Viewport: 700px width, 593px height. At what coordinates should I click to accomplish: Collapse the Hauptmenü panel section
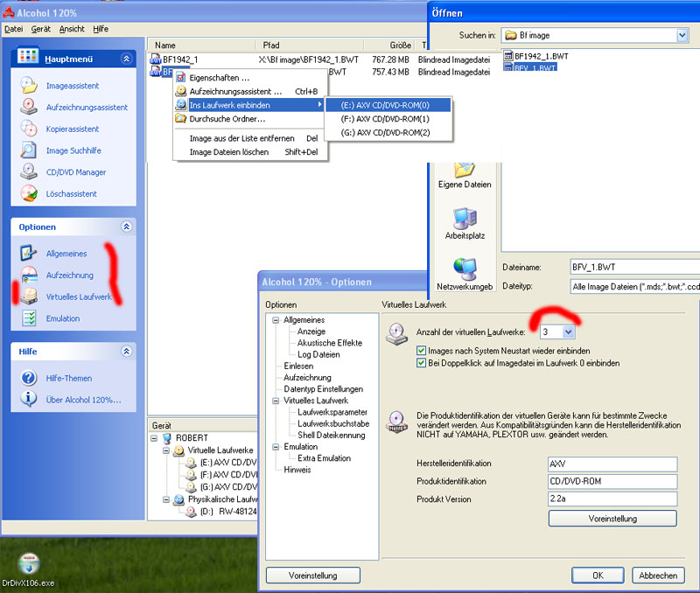[x=127, y=59]
